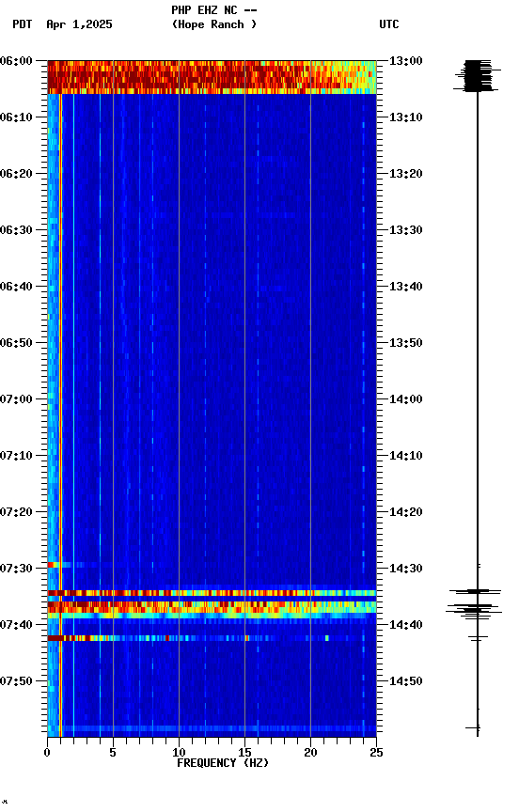Click the '(Hope Ranch )' station name
Viewport: 519px width, 812px height.
tap(214, 24)
